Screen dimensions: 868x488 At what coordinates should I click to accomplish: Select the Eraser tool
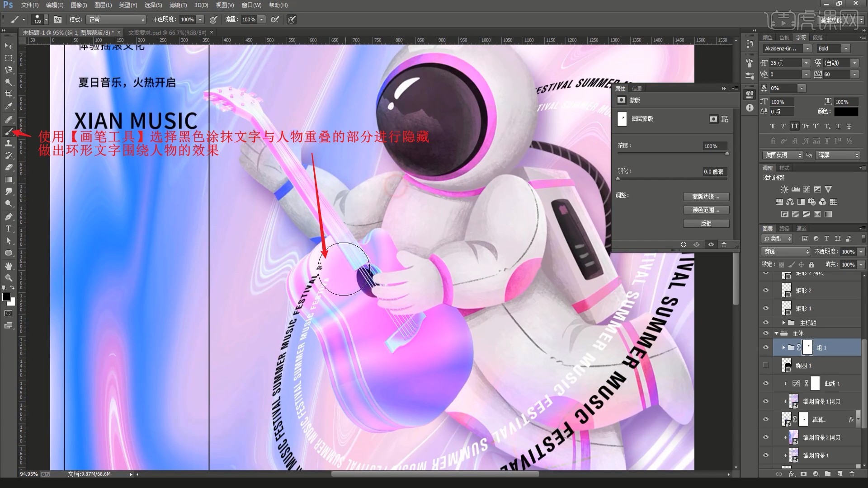coord(9,168)
